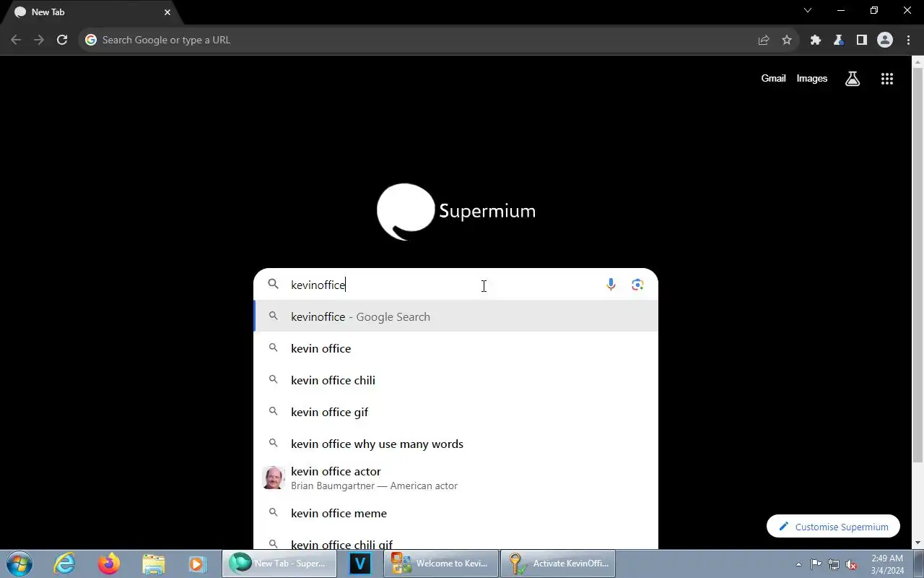Open the Google apps grid
The width and height of the screenshot is (924, 578).
tap(887, 79)
